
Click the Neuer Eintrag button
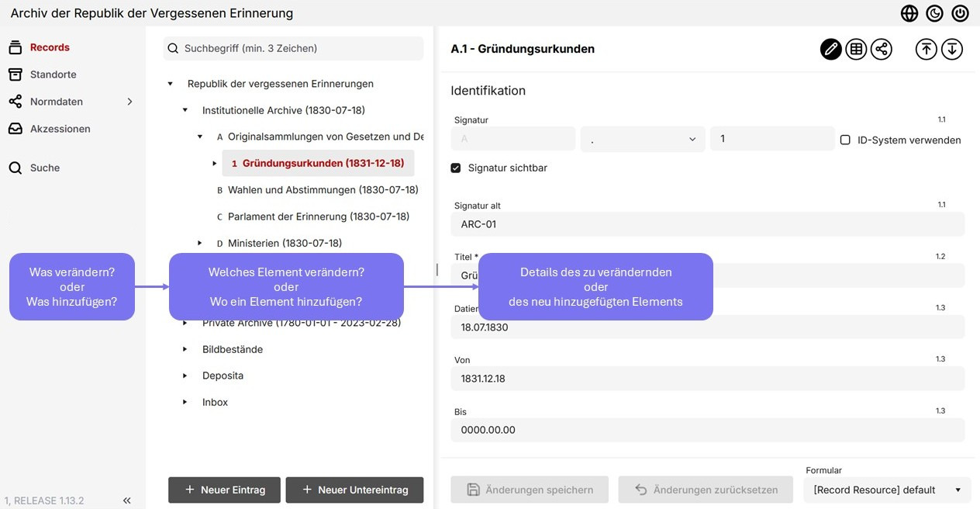[x=224, y=490]
